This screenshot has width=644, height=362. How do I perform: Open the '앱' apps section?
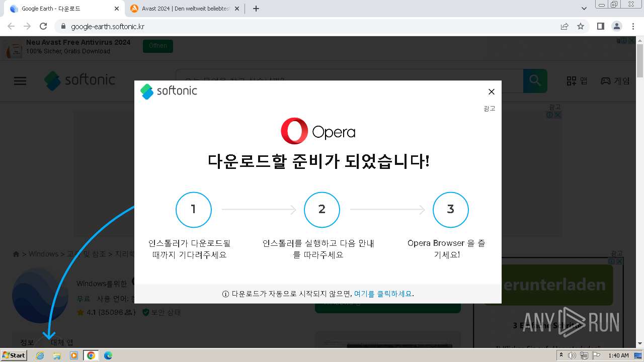pos(577,80)
